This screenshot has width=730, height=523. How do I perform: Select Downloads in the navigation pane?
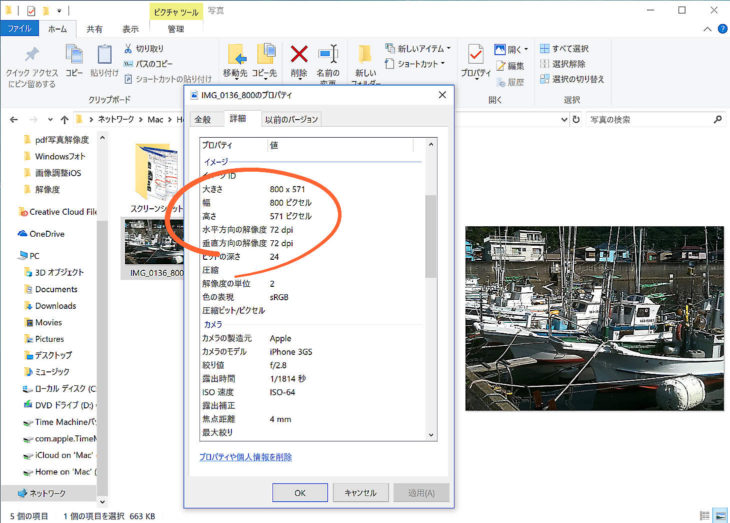55,306
